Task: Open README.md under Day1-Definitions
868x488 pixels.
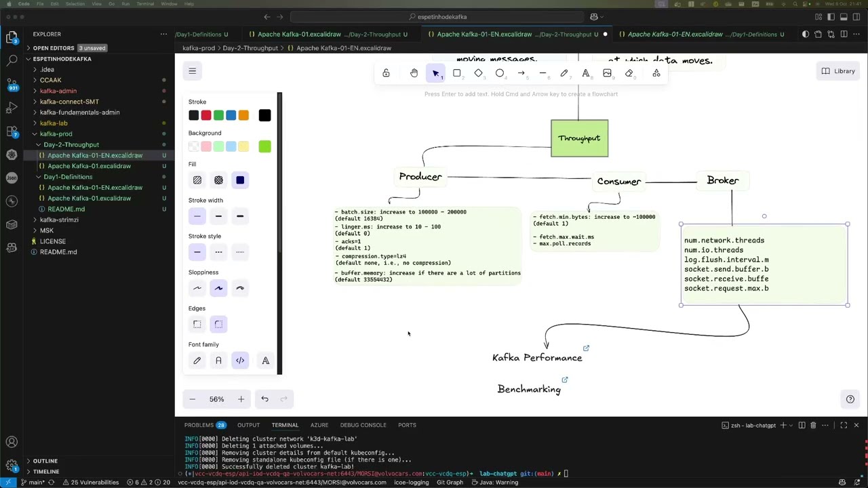Action: 66,209
